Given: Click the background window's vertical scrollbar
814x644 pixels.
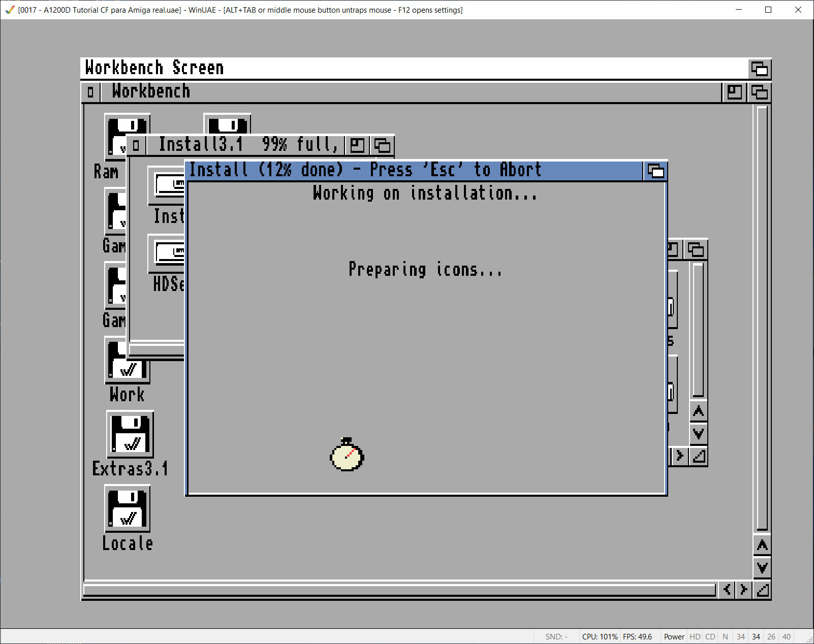Looking at the screenshot, I should tap(699, 330).
